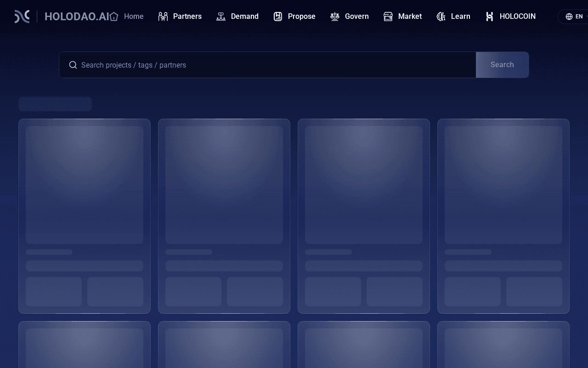Click the Market storefront icon
The height and width of the screenshot is (368, 588).
click(388, 17)
